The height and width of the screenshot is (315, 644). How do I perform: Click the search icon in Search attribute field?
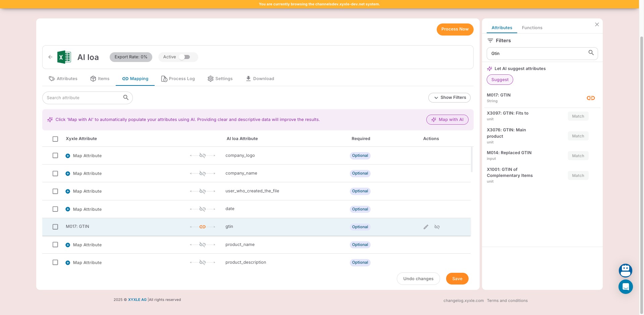pyautogui.click(x=126, y=98)
